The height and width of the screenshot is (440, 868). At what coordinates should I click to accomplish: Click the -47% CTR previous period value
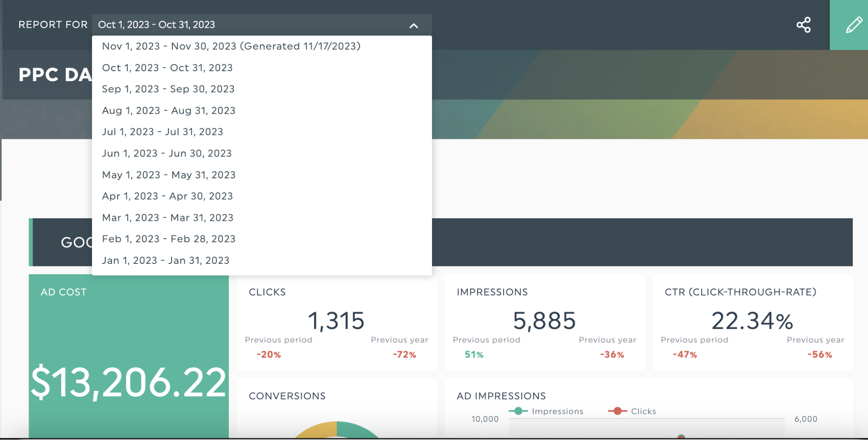click(684, 355)
